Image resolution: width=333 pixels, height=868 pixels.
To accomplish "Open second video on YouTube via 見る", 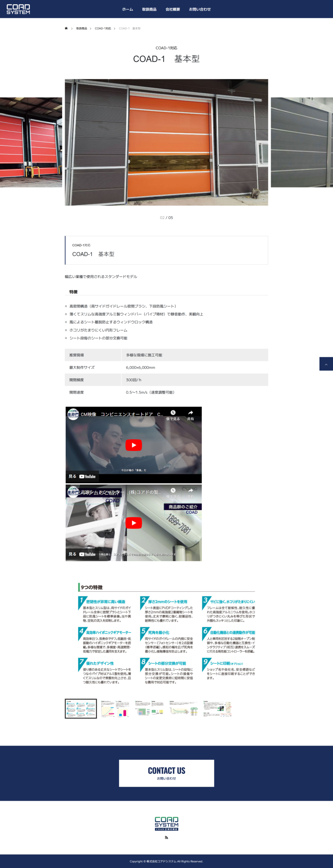I will (x=82, y=554).
